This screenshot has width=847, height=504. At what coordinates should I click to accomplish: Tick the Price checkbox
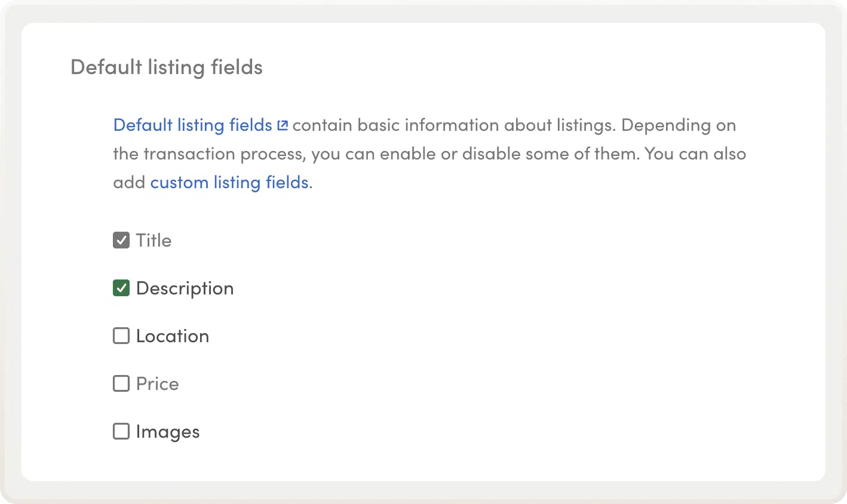point(121,383)
